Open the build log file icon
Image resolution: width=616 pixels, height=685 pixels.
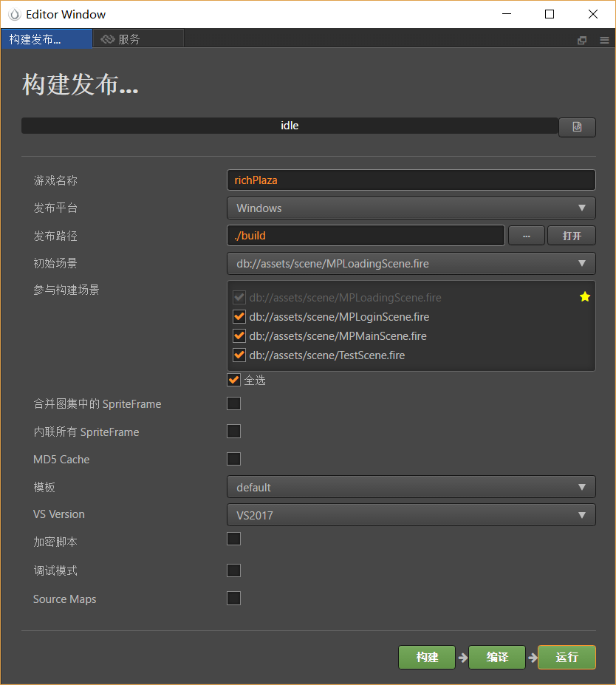(577, 127)
